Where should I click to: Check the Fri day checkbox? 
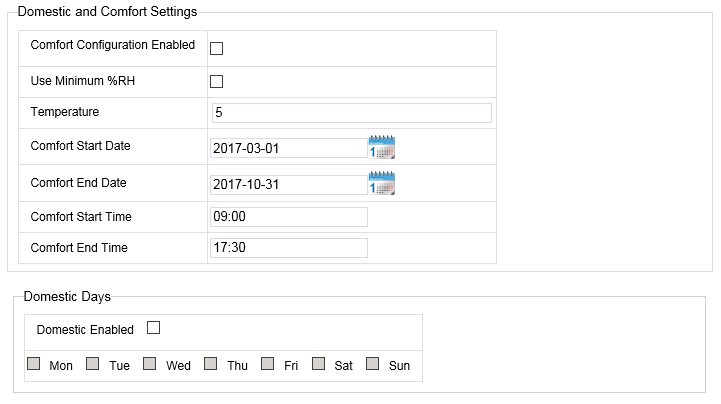(x=268, y=364)
